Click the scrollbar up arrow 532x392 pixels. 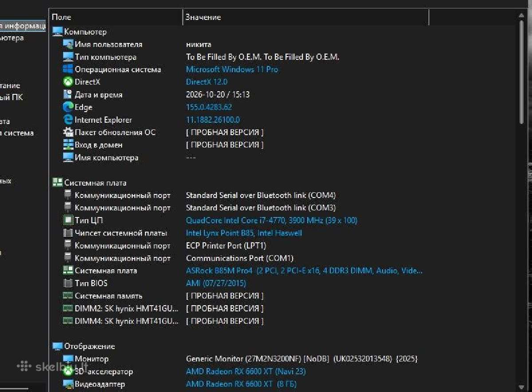[522, 15]
